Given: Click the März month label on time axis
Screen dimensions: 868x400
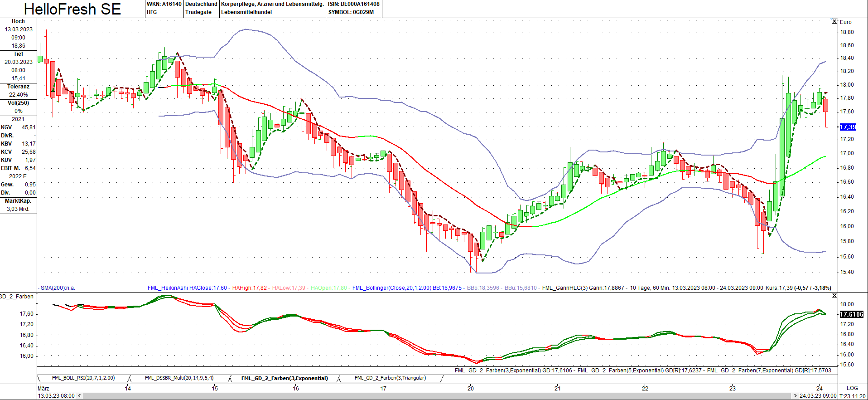Looking at the screenshot, I should 43,388.
